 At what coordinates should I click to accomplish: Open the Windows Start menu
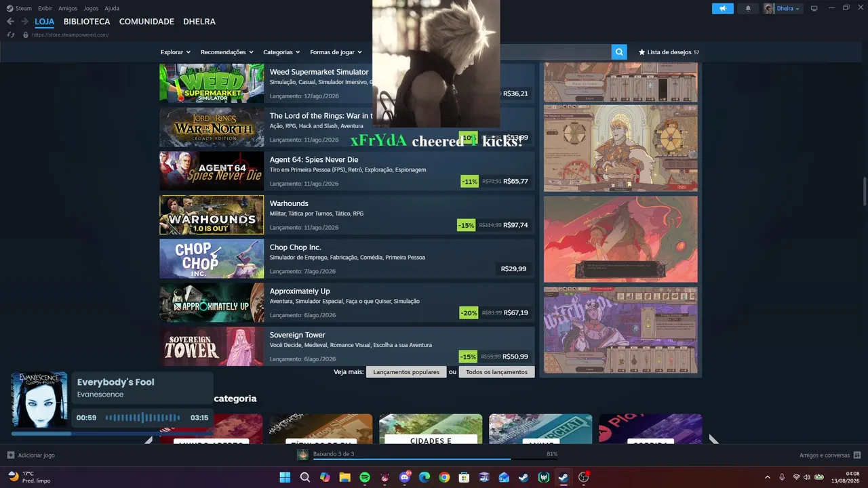click(285, 477)
